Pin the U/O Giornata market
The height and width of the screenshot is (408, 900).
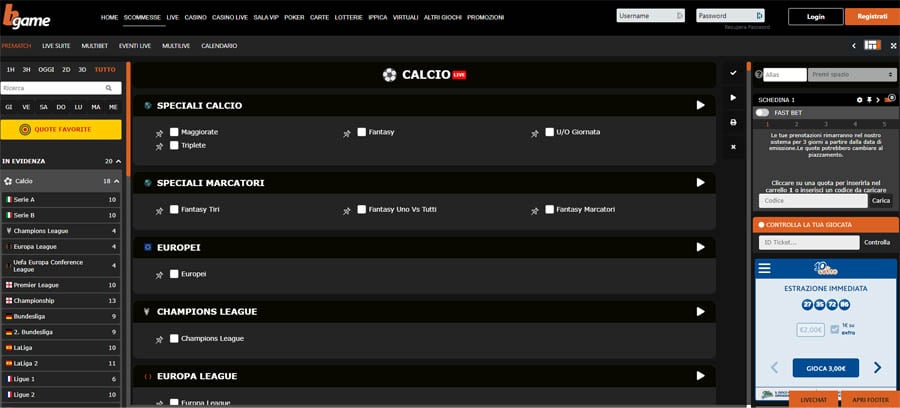click(534, 133)
